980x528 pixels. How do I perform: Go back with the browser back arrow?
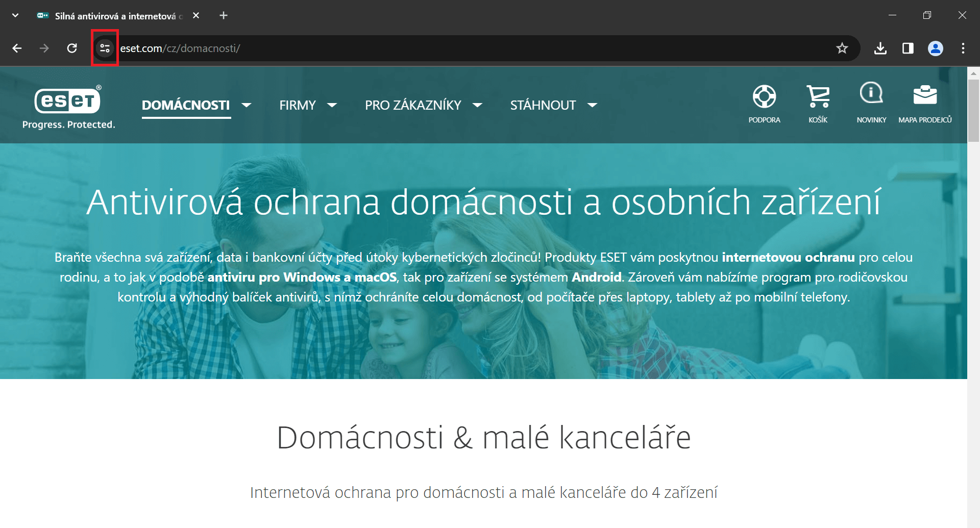[x=17, y=48]
